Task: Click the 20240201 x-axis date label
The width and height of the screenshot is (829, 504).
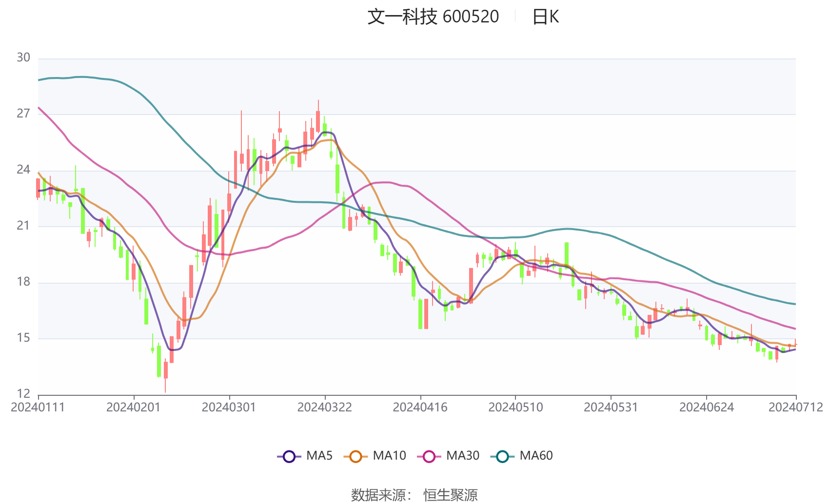Action: click(134, 407)
